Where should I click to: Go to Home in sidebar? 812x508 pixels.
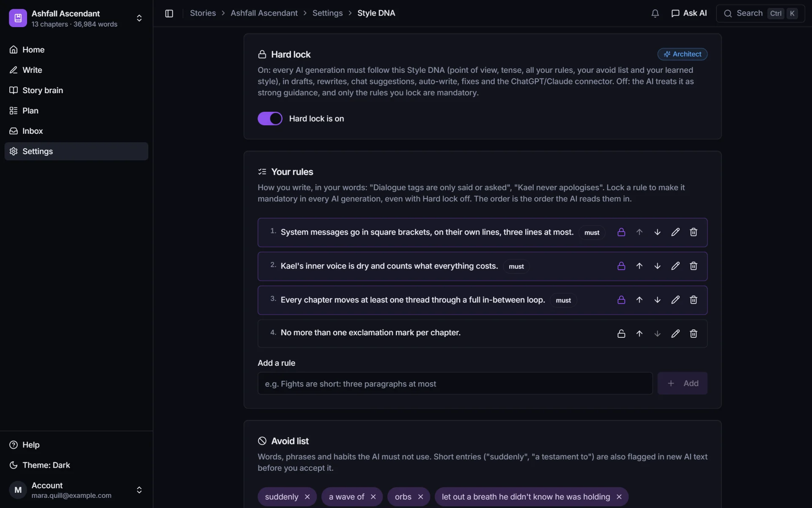tap(76, 50)
